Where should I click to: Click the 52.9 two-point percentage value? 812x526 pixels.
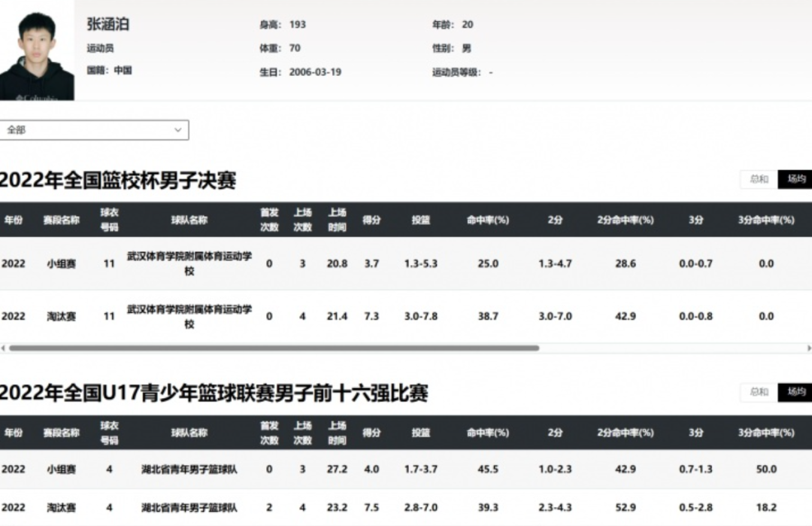click(x=625, y=507)
